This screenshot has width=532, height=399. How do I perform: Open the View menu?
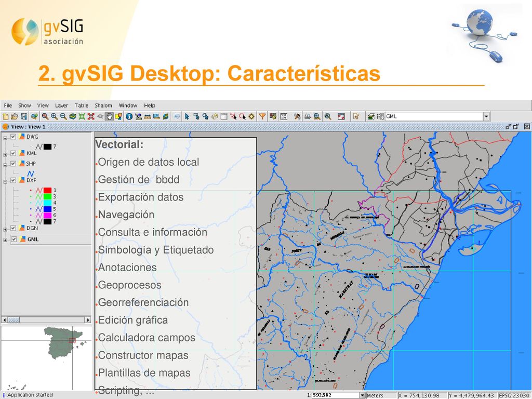tap(43, 105)
